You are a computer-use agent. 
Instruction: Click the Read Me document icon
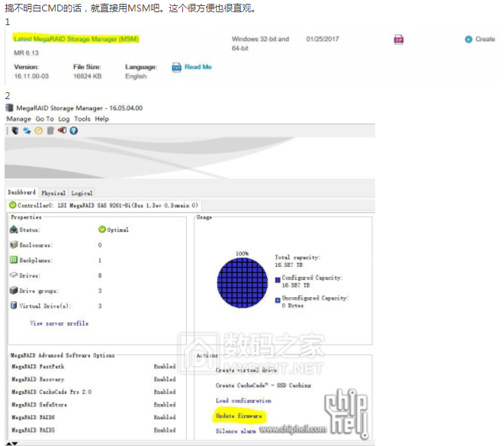pyautogui.click(x=177, y=67)
